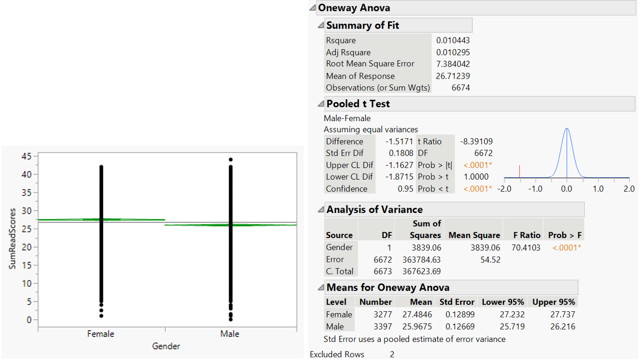Select the Pooled t Test header
This screenshot has height=360, width=644.
pyautogui.click(x=358, y=104)
